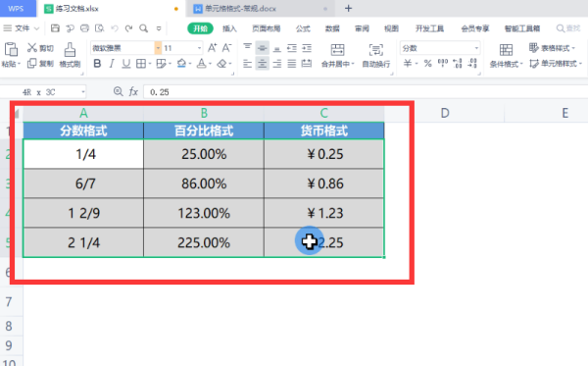Screen dimensions: 588x366
Task: Click the Paste (粘贴) icon
Action: click(x=11, y=49)
